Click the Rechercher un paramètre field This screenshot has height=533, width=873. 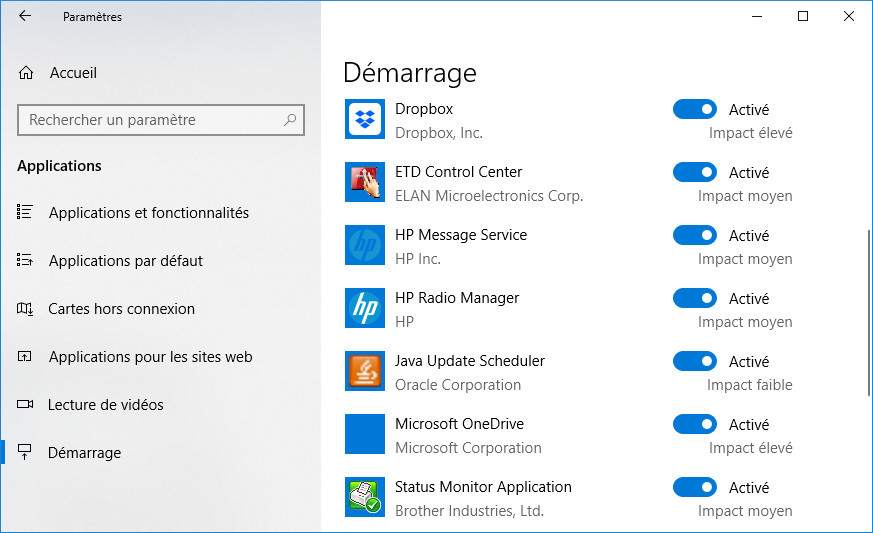tap(161, 120)
